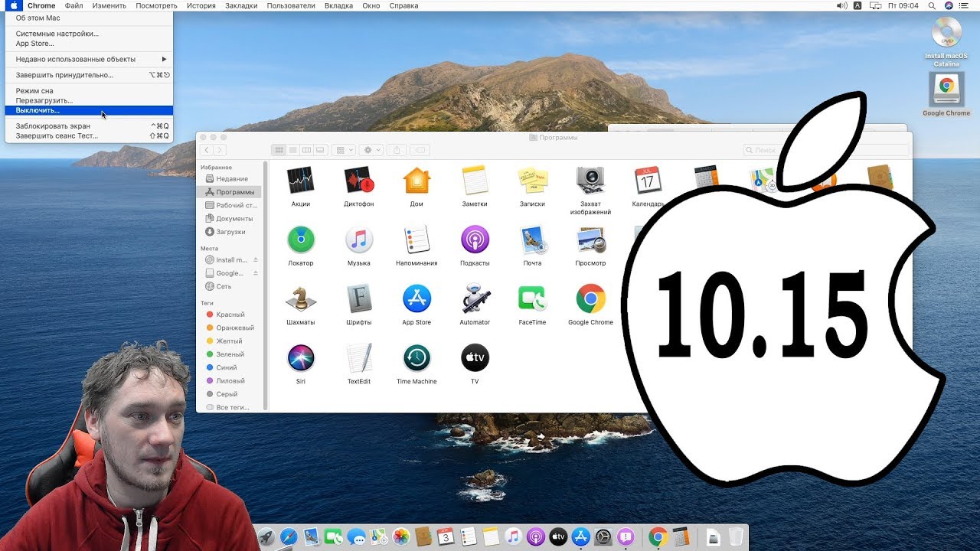Eject the Install m... volume in sidebar
The width and height of the screenshot is (980, 551).
pos(256,260)
